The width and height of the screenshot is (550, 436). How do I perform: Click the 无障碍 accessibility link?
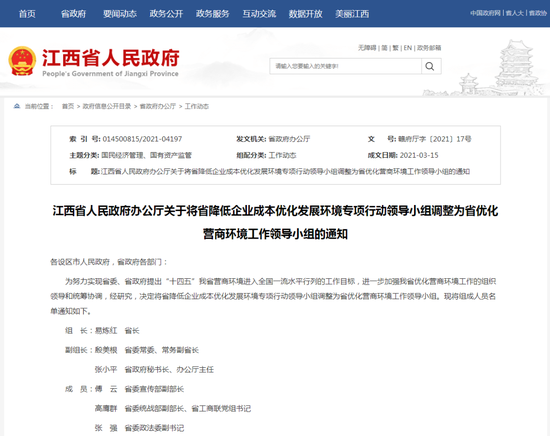pyautogui.click(x=367, y=48)
